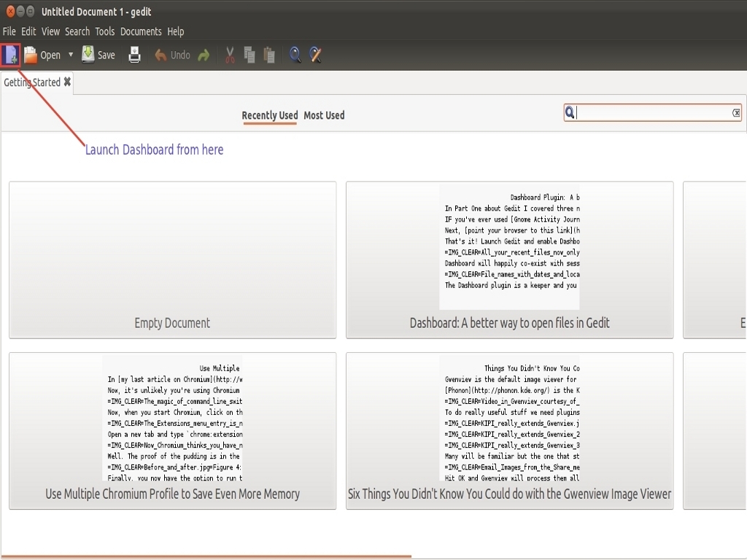This screenshot has width=747, height=560.
Task: Open the Documents menu
Action: [141, 31]
